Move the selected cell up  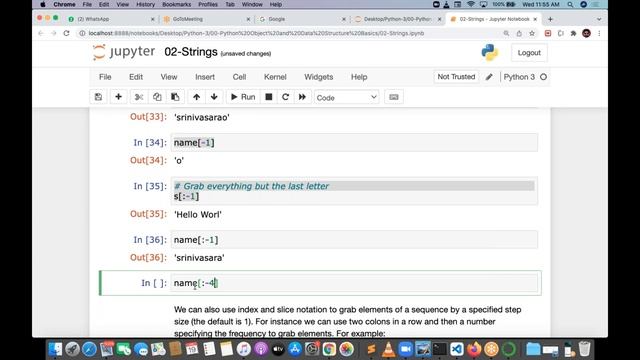pyautogui.click(x=196, y=97)
